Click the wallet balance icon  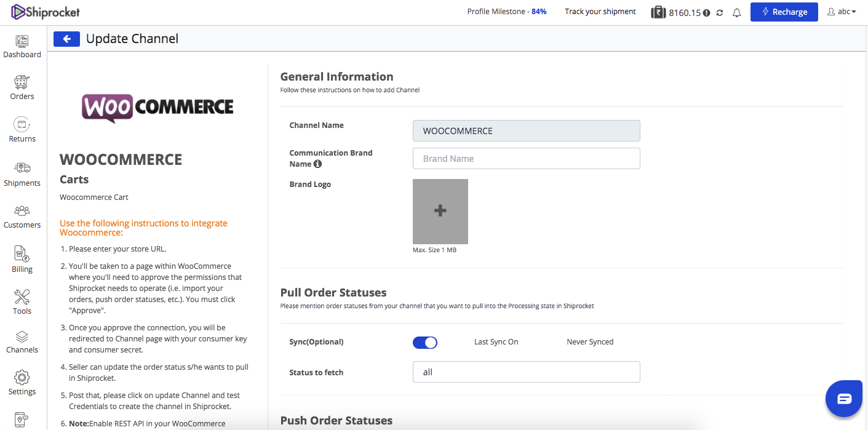click(658, 12)
